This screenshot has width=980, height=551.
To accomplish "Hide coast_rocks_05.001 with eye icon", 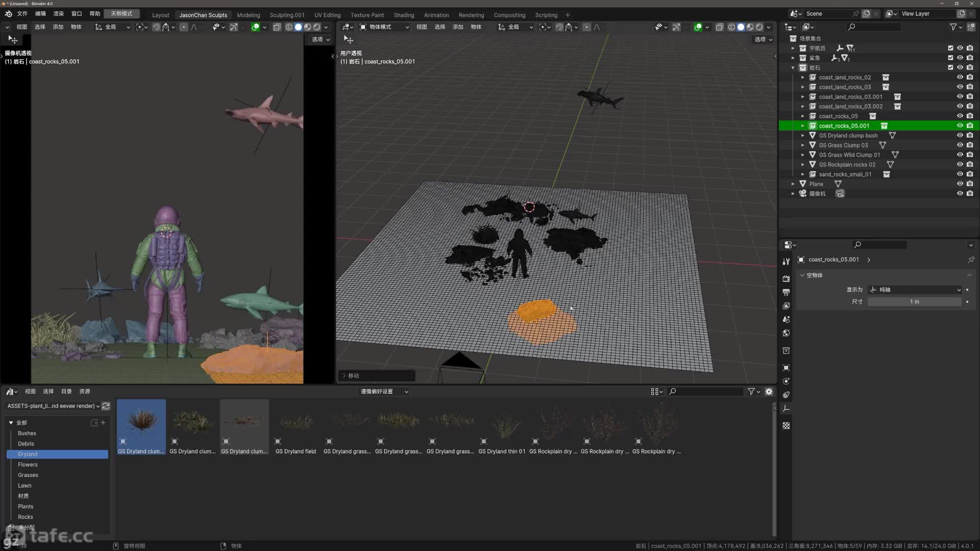I will pos(960,126).
